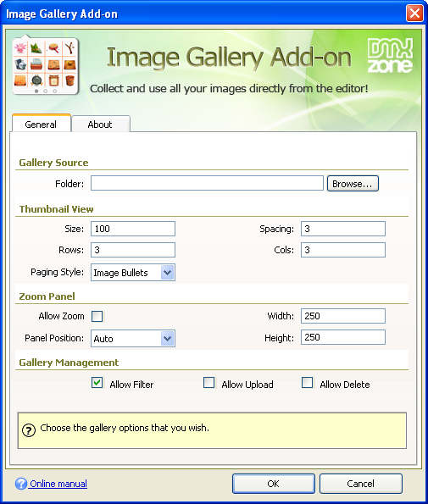Click the blue help icon beside Online manual
This screenshot has height=504, width=428.
[x=21, y=484]
